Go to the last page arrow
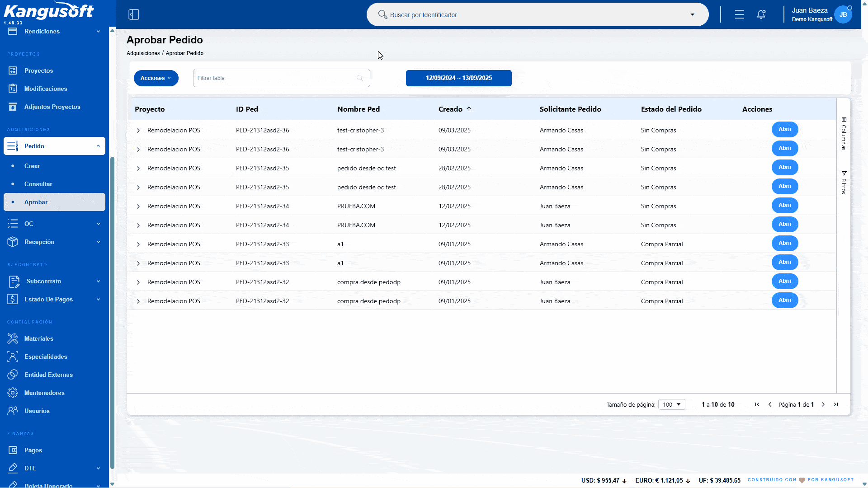The height and width of the screenshot is (488, 868). pyautogui.click(x=836, y=404)
